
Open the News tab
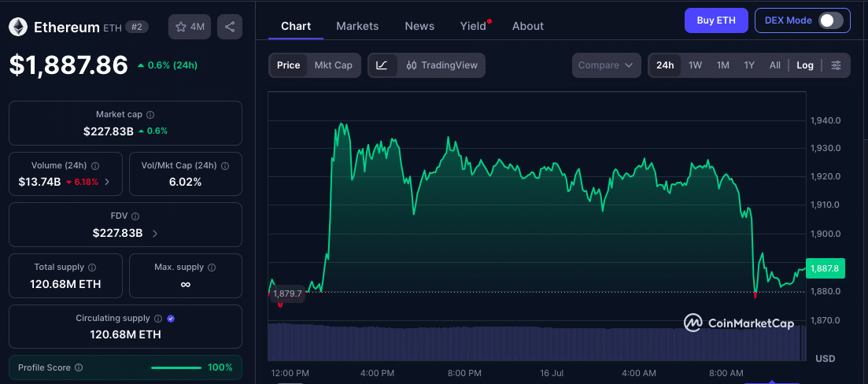coord(419,26)
